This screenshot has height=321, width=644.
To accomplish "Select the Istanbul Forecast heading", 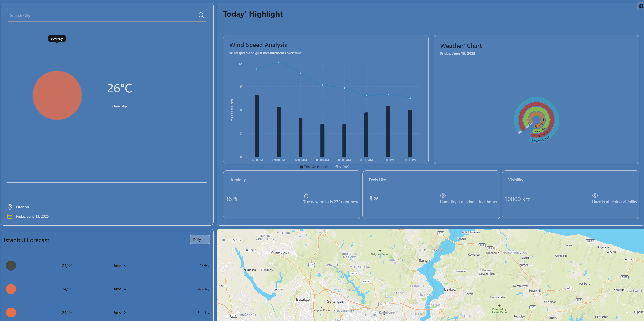I will (26, 240).
